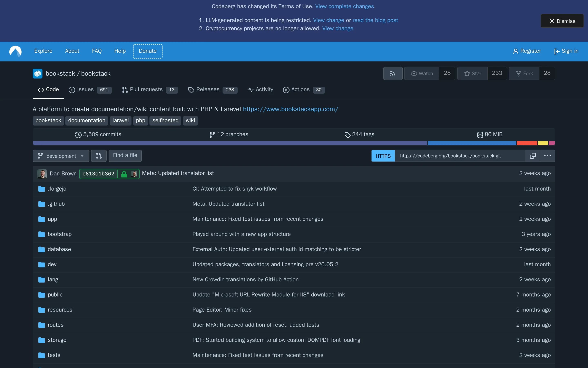Viewport: 588px width, 368px height.
Task: Open 'Meta: Updated translator list' latest commit message
Action: (x=178, y=173)
